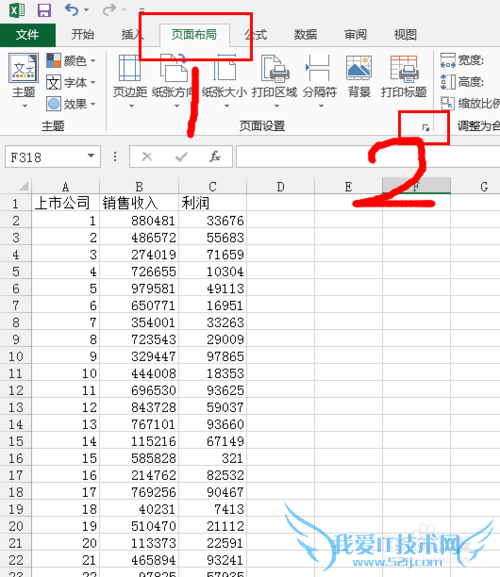Click the Excel application icon
The width and height of the screenshot is (500, 577).
pyautogui.click(x=17, y=10)
